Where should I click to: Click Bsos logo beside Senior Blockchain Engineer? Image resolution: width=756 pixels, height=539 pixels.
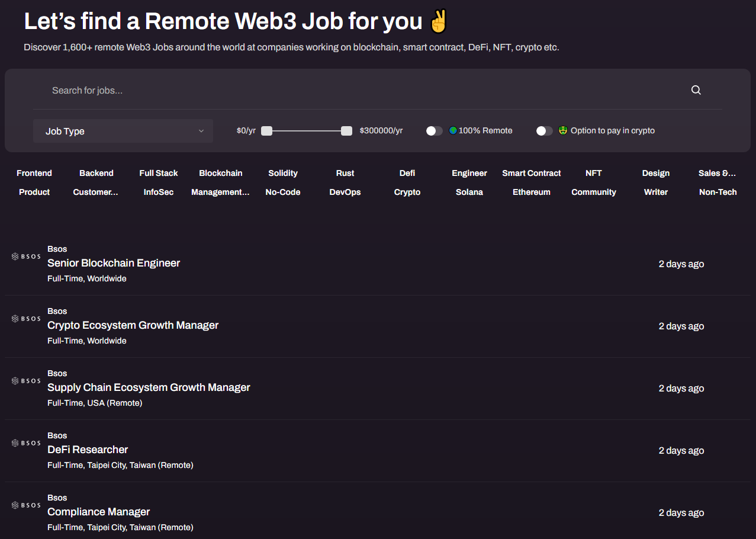click(x=26, y=256)
